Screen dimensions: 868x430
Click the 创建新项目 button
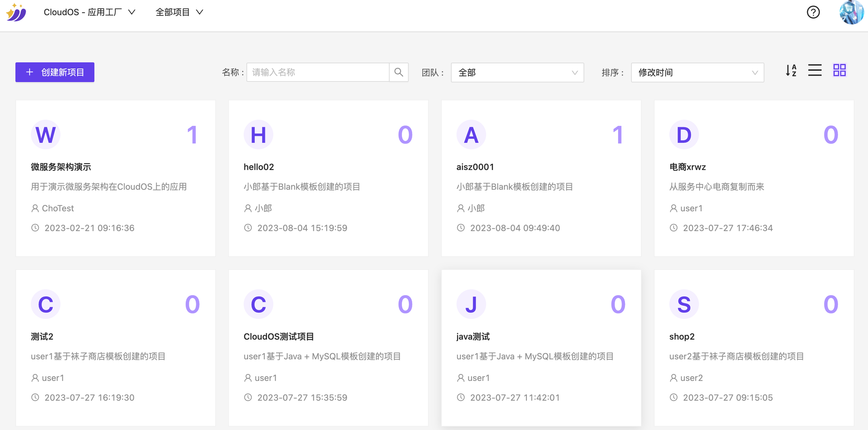(55, 72)
